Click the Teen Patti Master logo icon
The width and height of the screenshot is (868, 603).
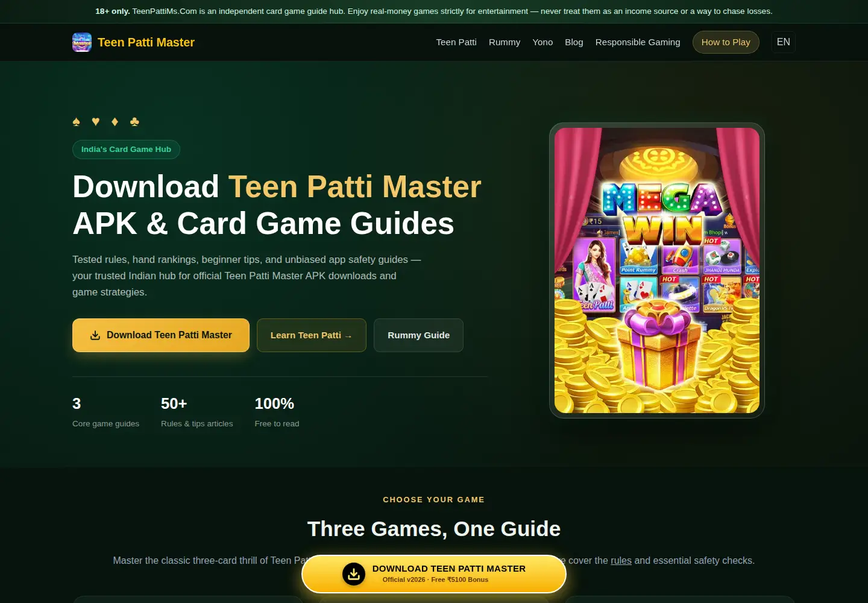coord(82,42)
